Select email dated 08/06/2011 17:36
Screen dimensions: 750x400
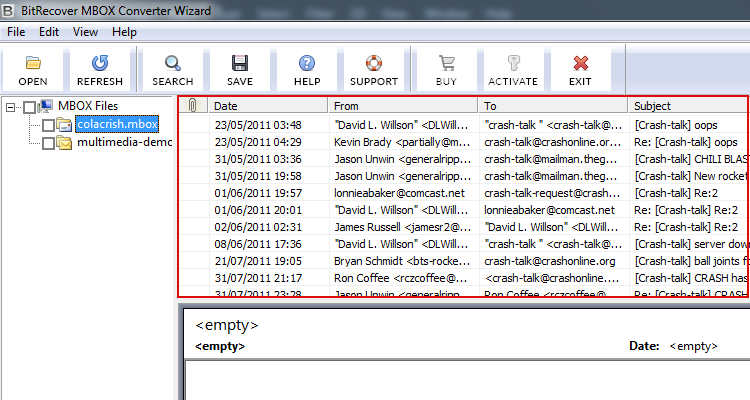click(463, 244)
